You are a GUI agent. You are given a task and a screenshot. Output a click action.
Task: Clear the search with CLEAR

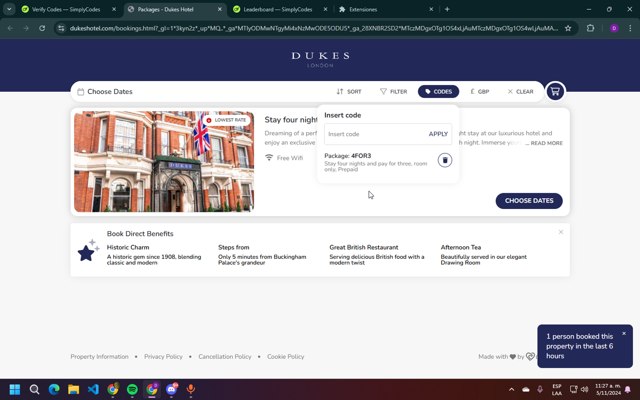[x=520, y=91]
